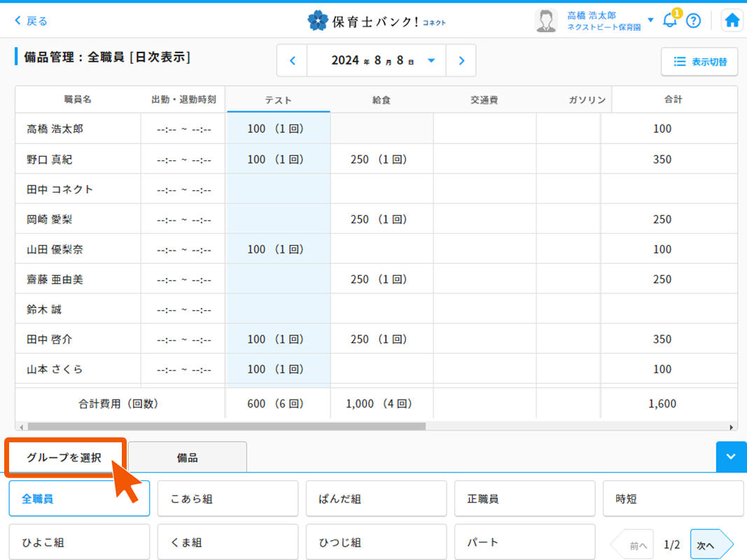The image size is (747, 560).
Task: Open the date picker dropdown arrow
Action: [431, 61]
